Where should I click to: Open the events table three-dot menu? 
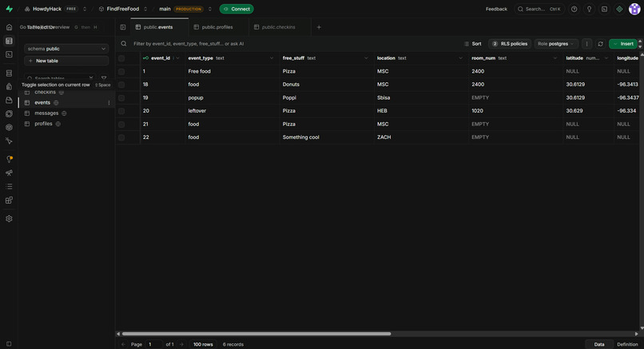pyautogui.click(x=109, y=103)
